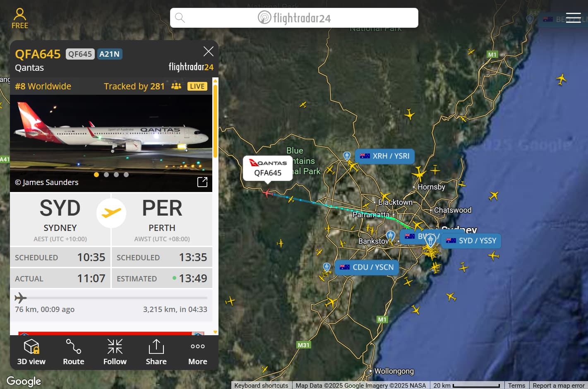Click the scroll down arrow in flight panel
Viewport: 588px width, 389px height.
coord(215,332)
